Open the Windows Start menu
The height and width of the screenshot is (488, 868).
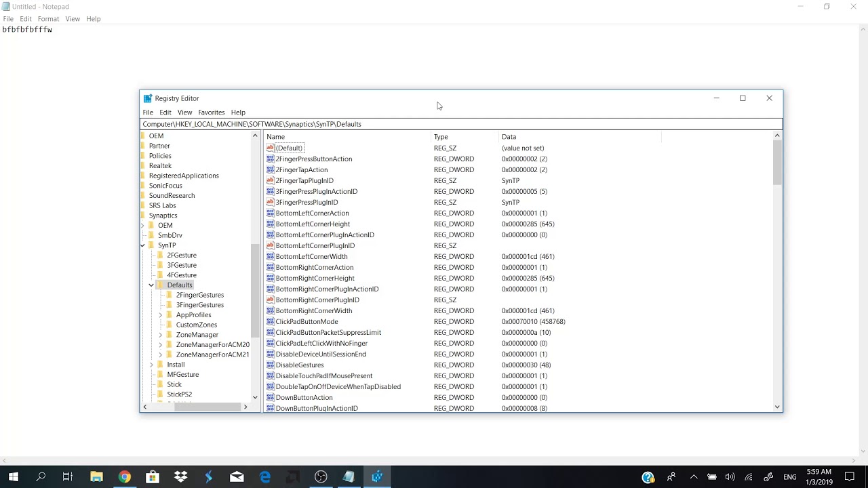(x=14, y=476)
